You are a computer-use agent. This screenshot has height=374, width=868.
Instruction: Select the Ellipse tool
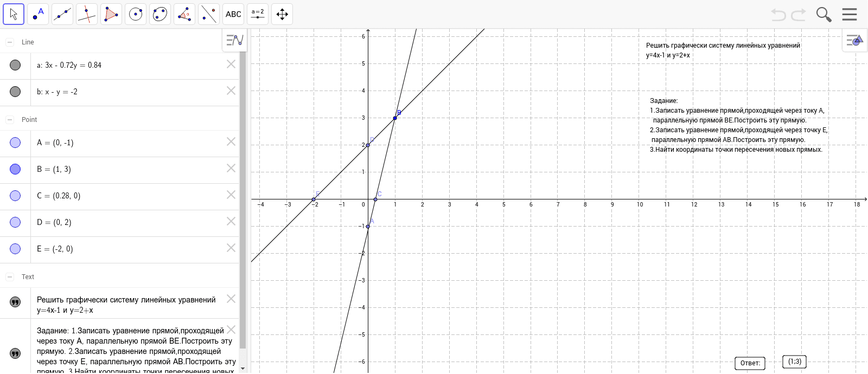click(x=160, y=14)
